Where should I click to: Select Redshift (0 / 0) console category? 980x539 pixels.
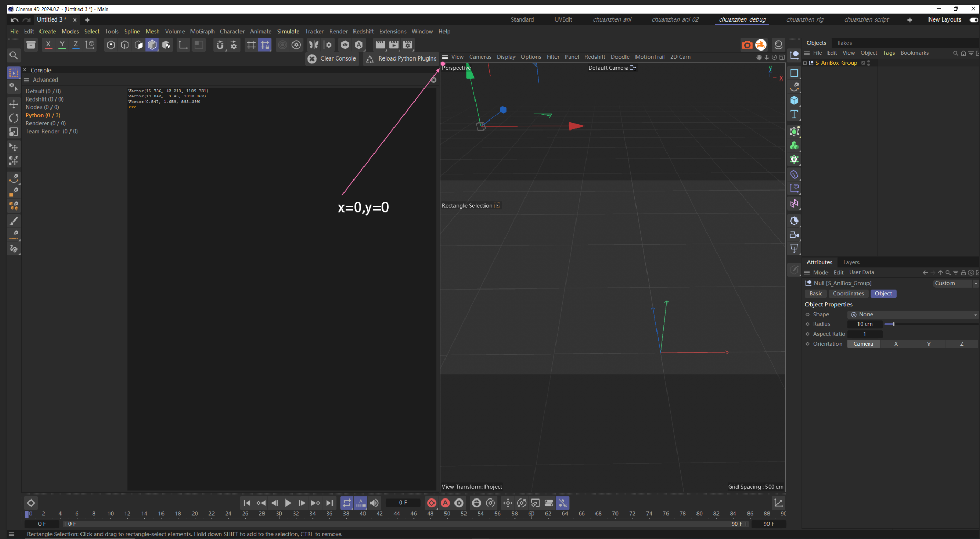(x=45, y=99)
